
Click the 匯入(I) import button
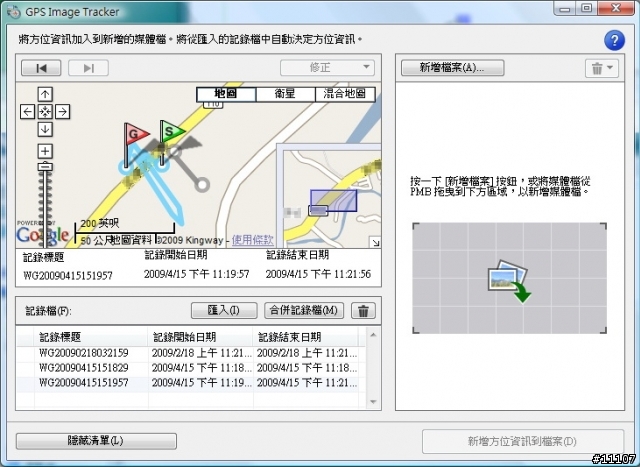[224, 311]
